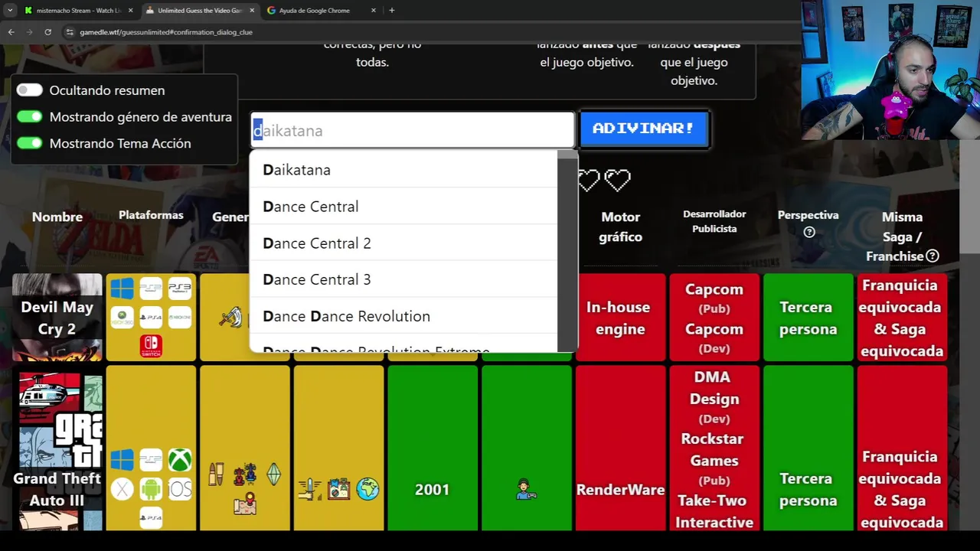
Task: Go back with the browser back arrow
Action: [11, 32]
